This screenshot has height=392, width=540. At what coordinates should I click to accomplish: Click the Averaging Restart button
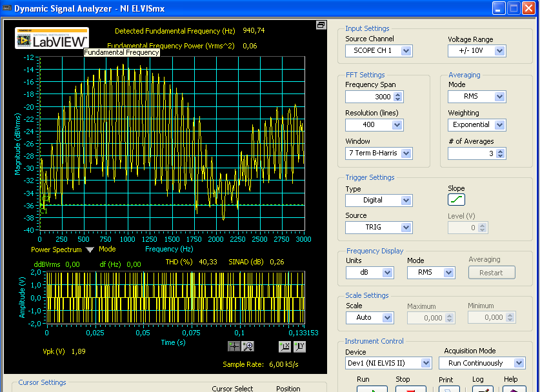tap(492, 273)
